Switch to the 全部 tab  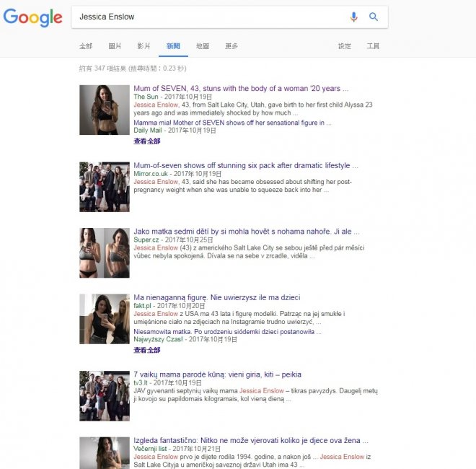tap(86, 46)
